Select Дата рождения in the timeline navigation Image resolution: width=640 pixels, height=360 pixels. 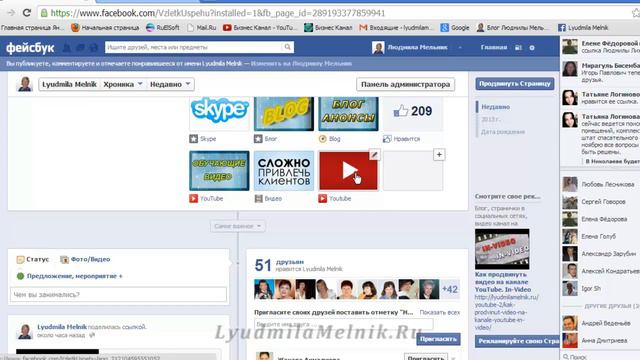tap(503, 132)
